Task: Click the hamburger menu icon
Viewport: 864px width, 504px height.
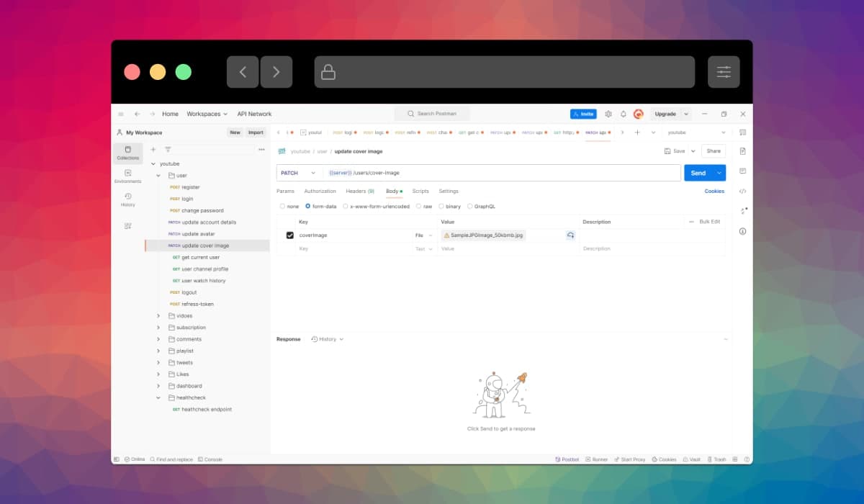Action: click(121, 114)
